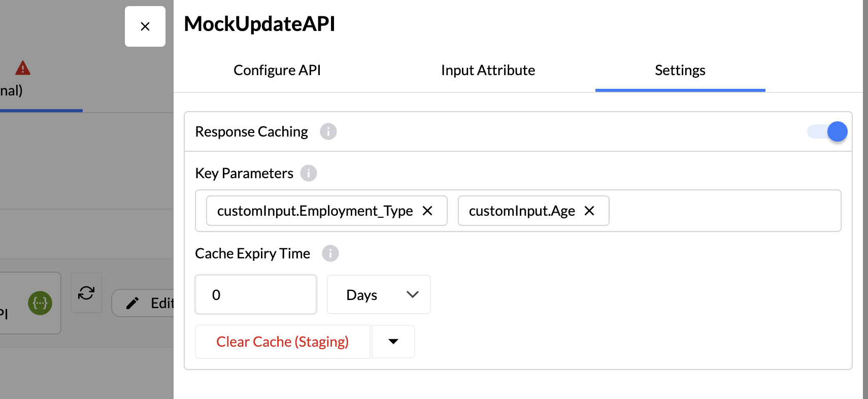Close the MockUpdateAPI side panel
The image size is (868, 399).
coord(145,26)
